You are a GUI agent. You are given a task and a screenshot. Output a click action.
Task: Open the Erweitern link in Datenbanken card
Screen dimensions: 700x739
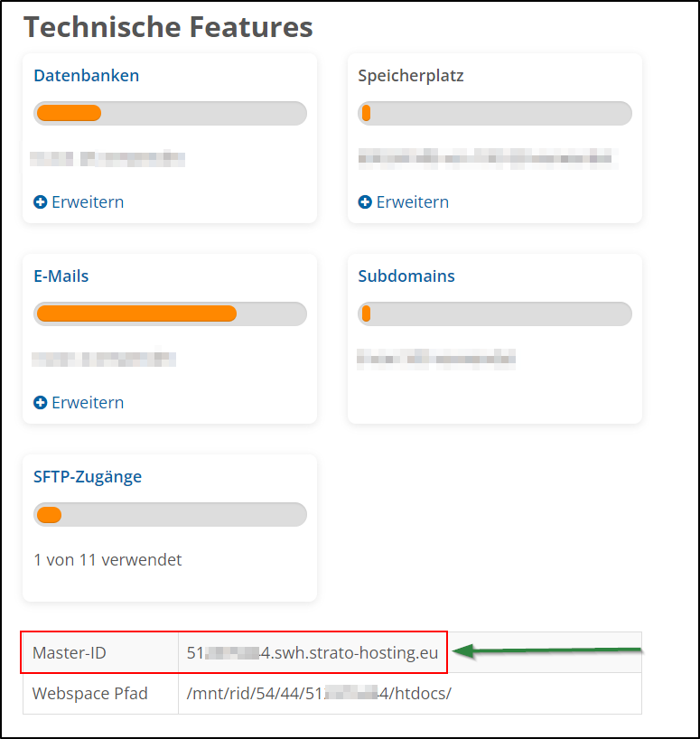(x=87, y=202)
